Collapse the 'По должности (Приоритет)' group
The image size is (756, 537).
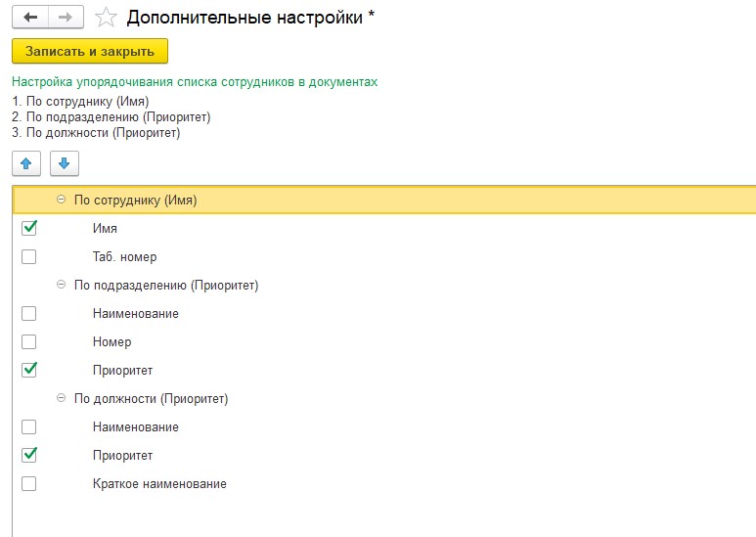point(62,398)
